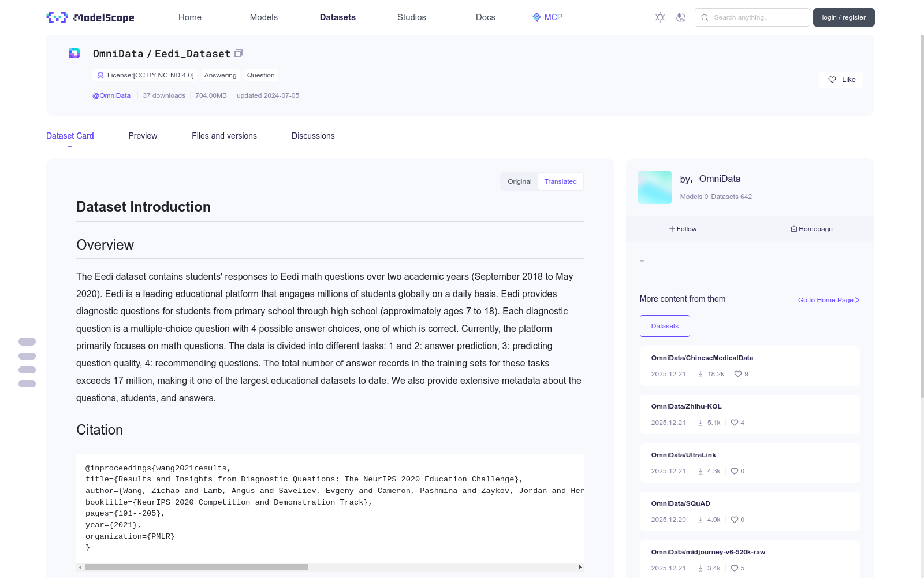Click the download icon on Zhihu-KOL card
The width and height of the screenshot is (924, 578).
[x=701, y=423]
